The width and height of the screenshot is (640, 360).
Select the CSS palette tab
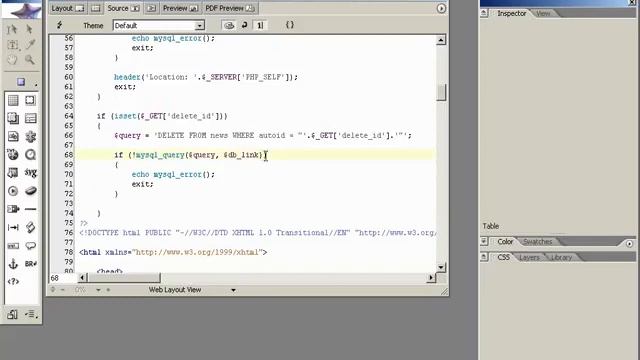point(503,258)
